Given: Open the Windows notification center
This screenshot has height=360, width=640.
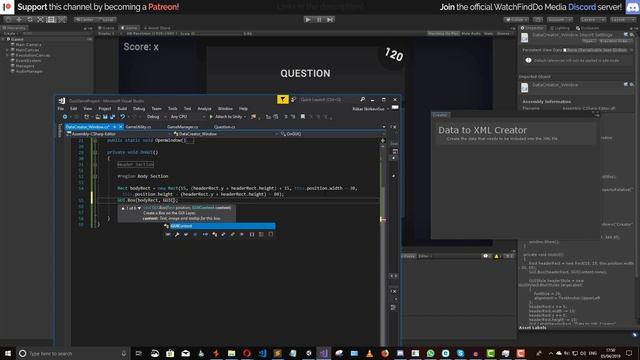Looking at the screenshot, I should [x=629, y=353].
